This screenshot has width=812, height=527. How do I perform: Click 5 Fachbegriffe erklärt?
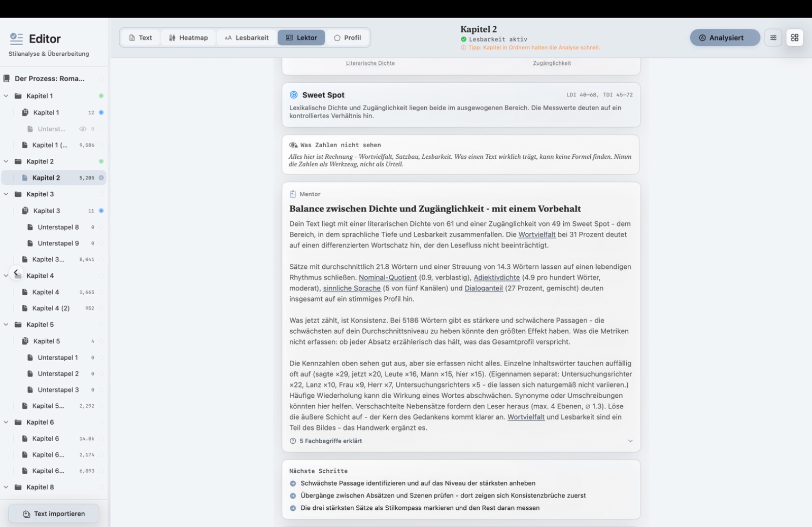tap(331, 441)
